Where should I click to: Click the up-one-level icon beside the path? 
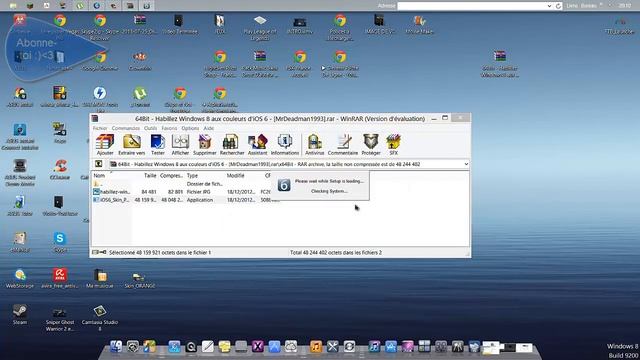point(98,164)
